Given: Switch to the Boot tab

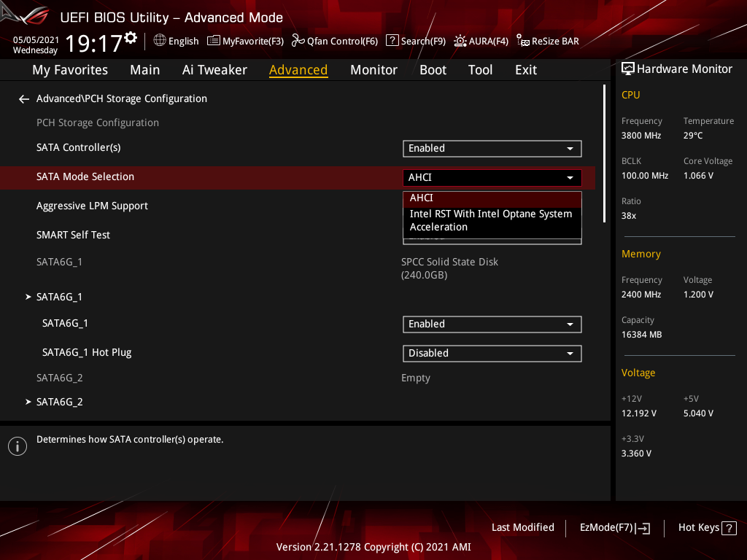Looking at the screenshot, I should (433, 70).
